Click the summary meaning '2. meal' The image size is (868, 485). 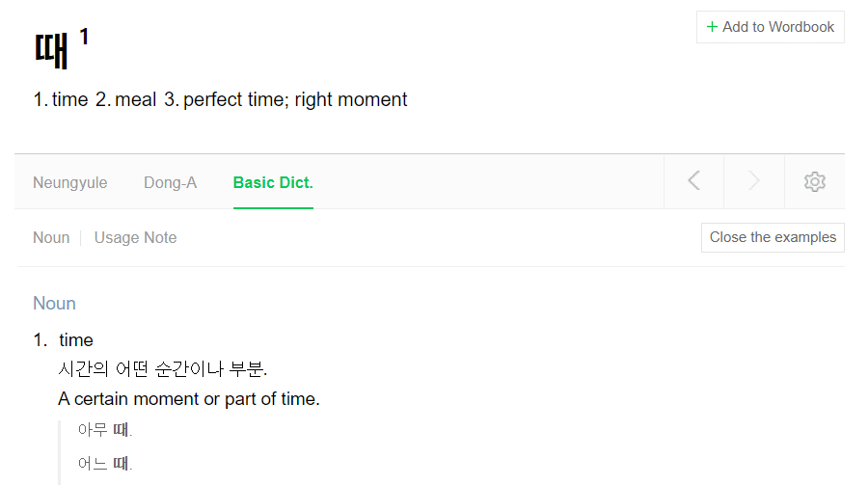point(125,99)
